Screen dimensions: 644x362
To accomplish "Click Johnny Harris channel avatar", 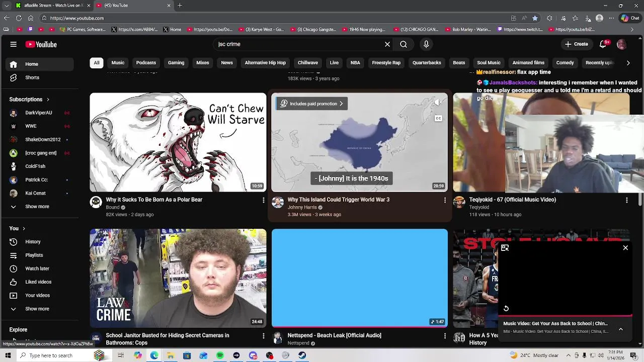I will pyautogui.click(x=278, y=202).
